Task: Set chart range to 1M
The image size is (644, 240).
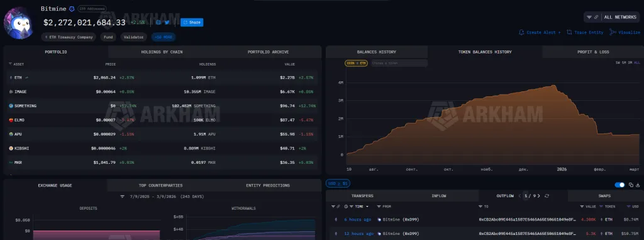Action: click(x=624, y=63)
